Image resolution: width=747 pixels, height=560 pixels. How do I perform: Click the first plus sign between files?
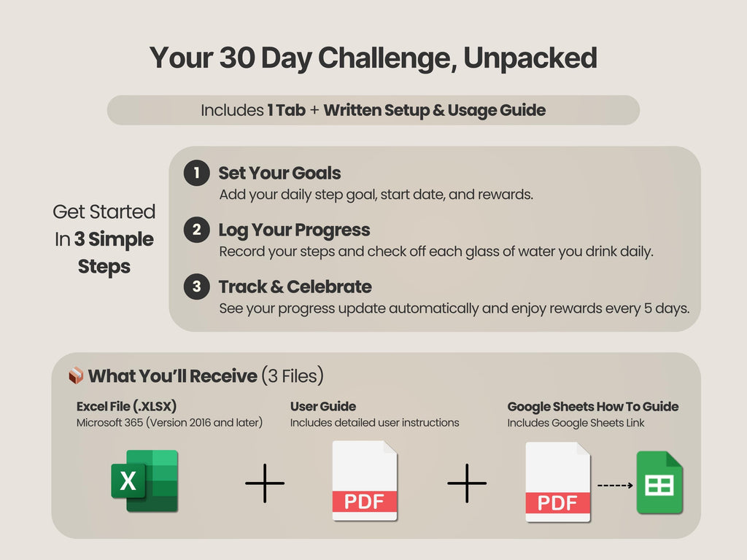point(265,483)
